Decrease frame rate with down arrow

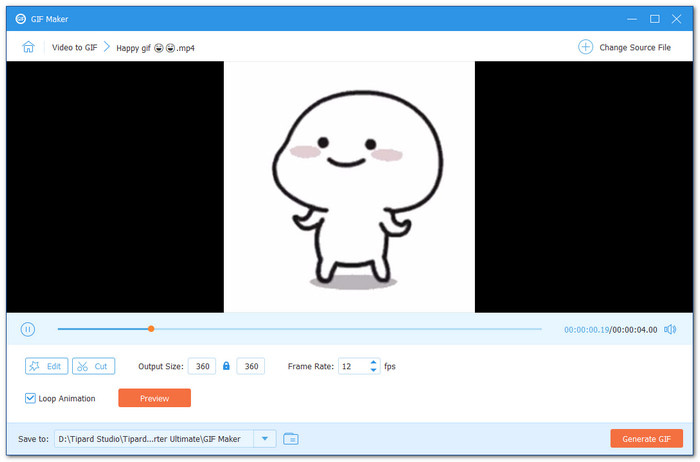pyautogui.click(x=374, y=371)
